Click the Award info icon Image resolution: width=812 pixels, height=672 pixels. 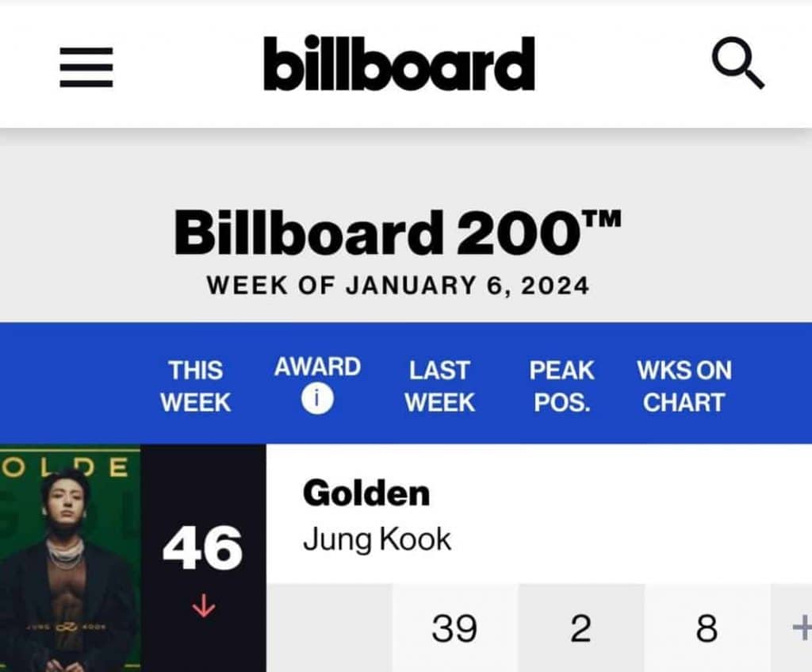(x=316, y=398)
